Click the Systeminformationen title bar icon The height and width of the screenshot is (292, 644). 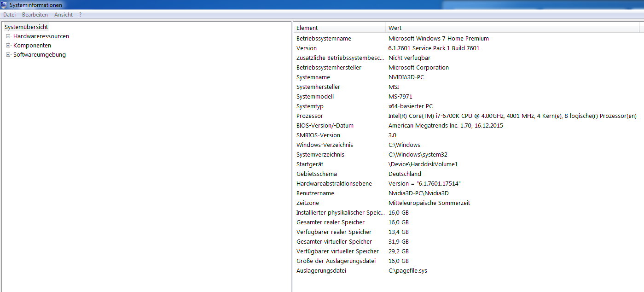[x=4, y=5]
